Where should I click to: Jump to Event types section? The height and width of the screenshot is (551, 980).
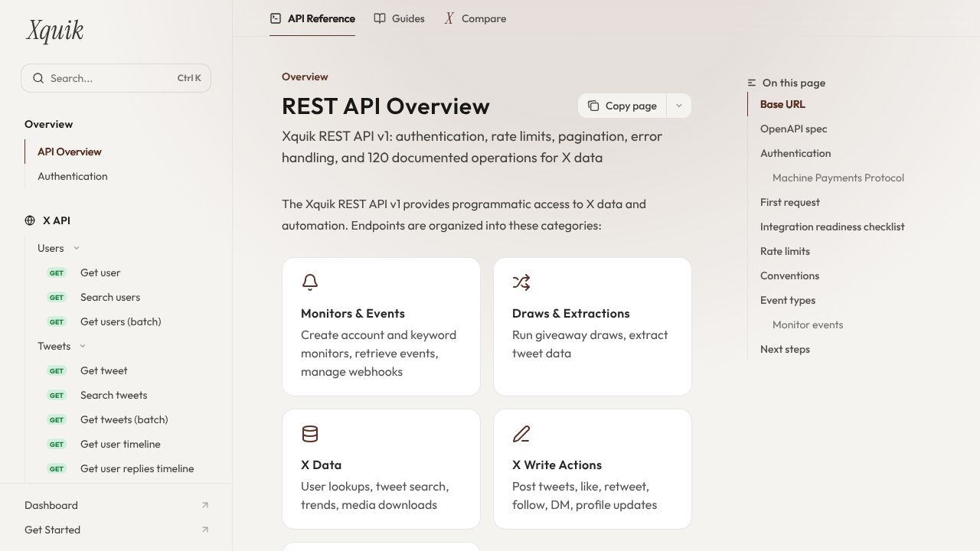tap(788, 300)
